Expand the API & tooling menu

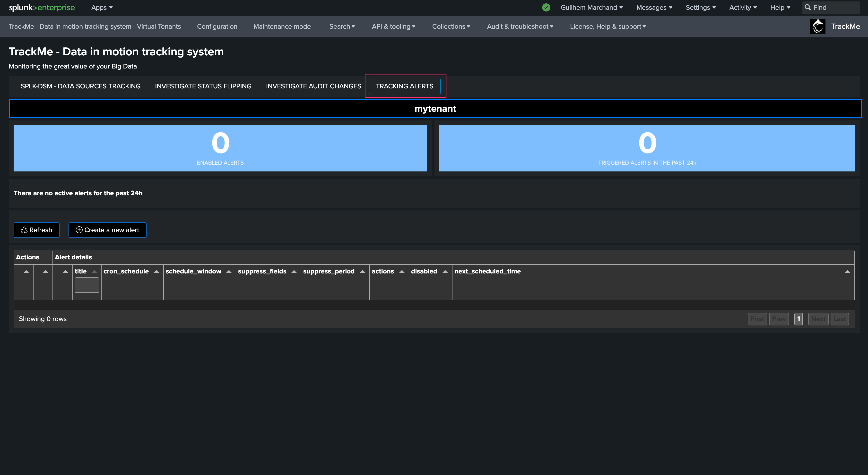click(393, 26)
